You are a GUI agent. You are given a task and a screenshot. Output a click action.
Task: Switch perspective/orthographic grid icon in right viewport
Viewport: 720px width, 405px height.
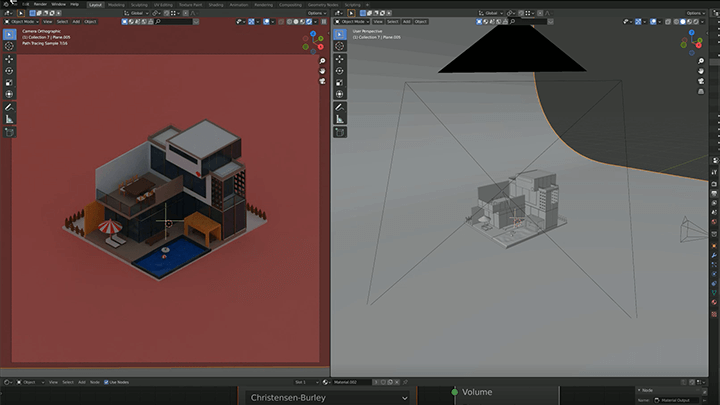(x=701, y=91)
